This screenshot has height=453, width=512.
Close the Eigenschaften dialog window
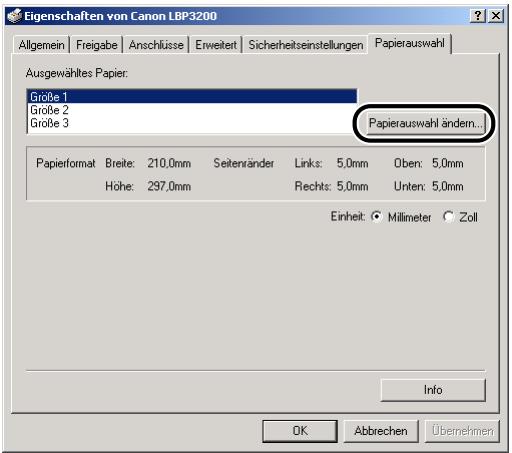[496, 16]
